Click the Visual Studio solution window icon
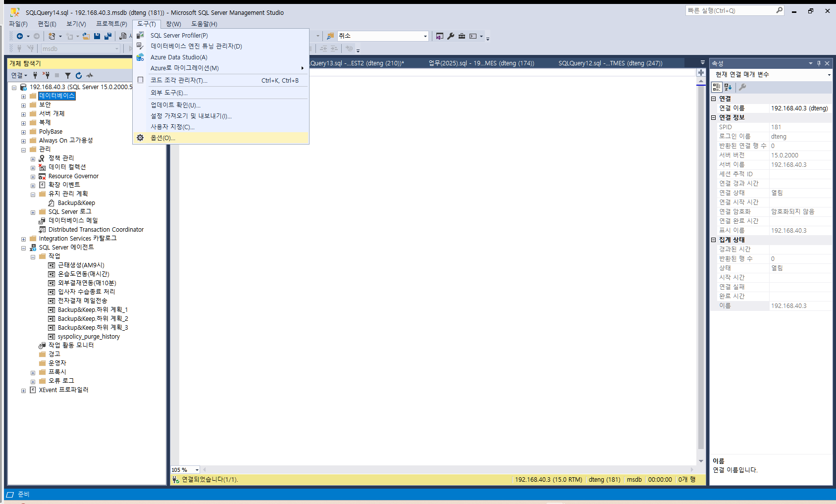 440,36
